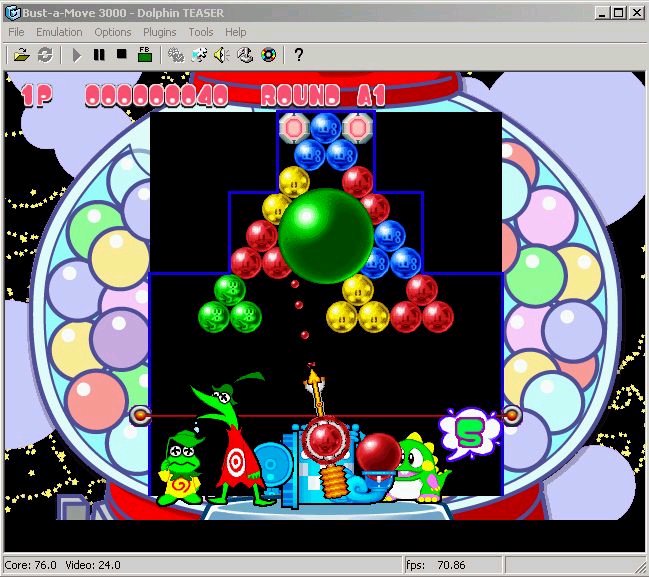Screen dimensions: 649x577
Task: Close the Dolphin window
Action: (x=637, y=13)
